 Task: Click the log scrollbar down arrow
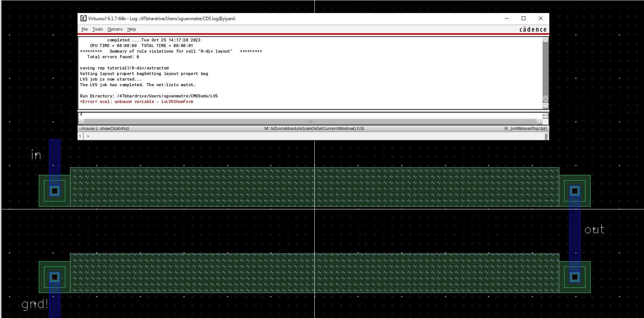coord(546,106)
